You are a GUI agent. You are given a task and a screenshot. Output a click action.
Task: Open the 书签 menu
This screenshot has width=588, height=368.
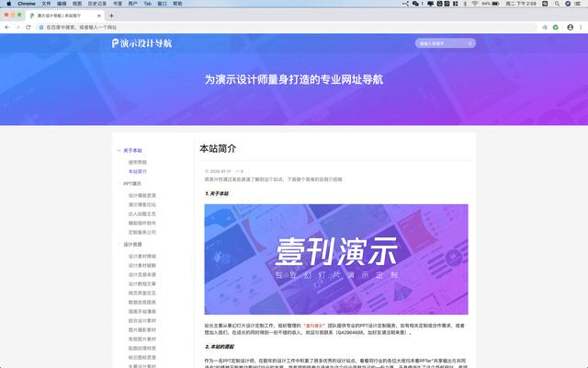click(118, 4)
